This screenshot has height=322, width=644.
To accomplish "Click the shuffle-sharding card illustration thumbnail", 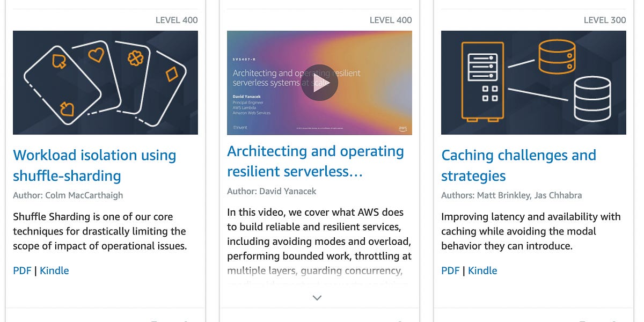I will click(105, 82).
